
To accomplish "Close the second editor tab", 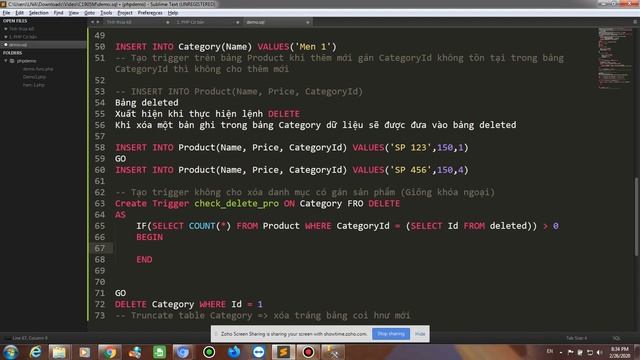I will coord(238,22).
